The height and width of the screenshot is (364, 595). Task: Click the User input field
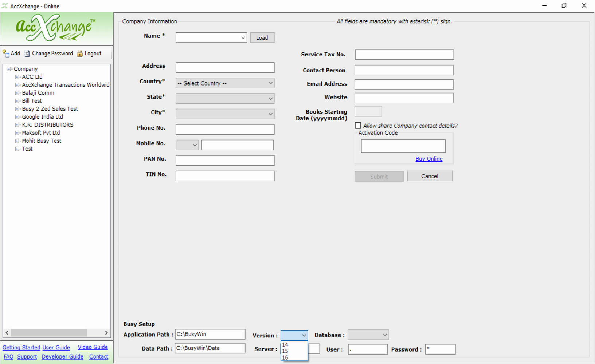(x=368, y=349)
